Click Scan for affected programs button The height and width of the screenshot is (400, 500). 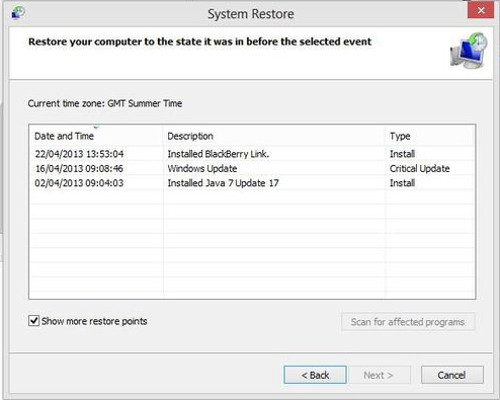pos(408,322)
